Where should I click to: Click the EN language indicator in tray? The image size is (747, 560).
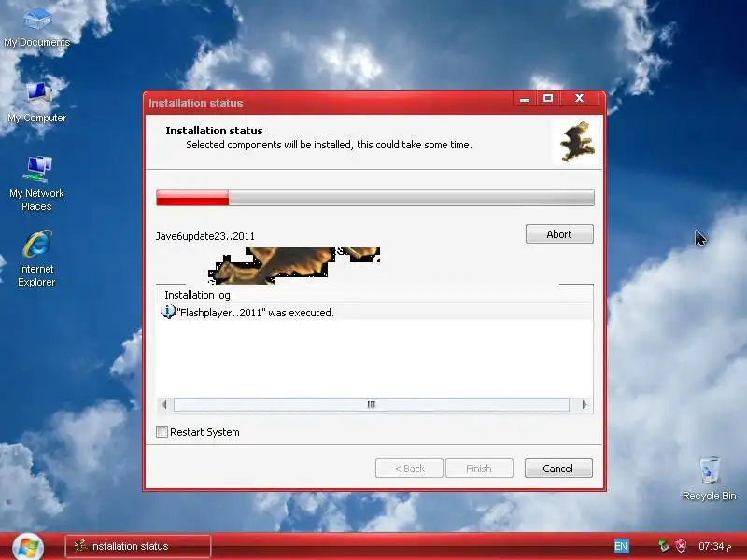pos(621,546)
